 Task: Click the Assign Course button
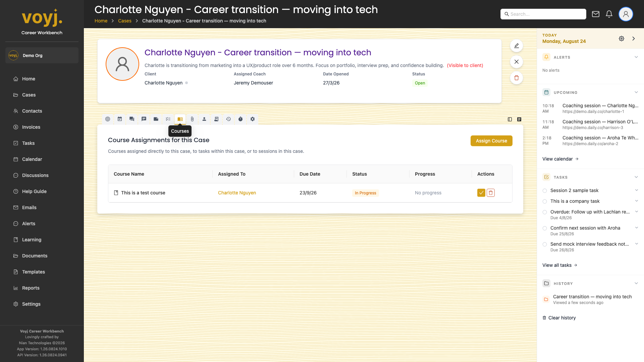[491, 141]
